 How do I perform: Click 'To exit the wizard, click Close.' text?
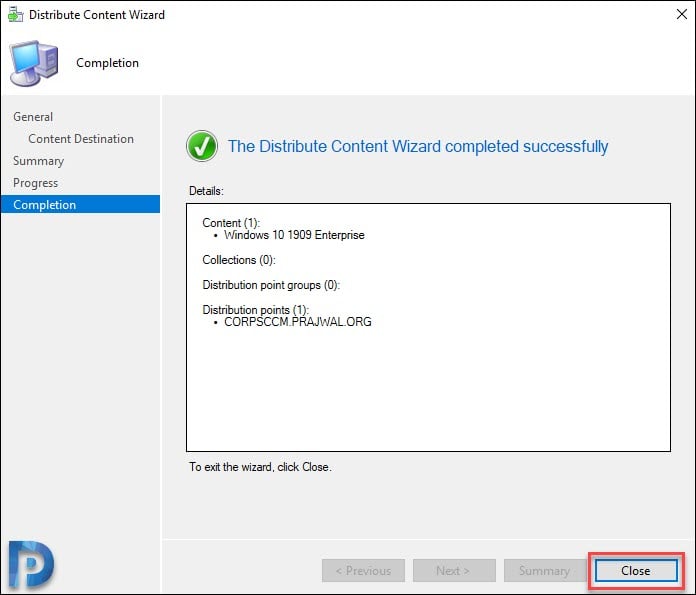[260, 467]
